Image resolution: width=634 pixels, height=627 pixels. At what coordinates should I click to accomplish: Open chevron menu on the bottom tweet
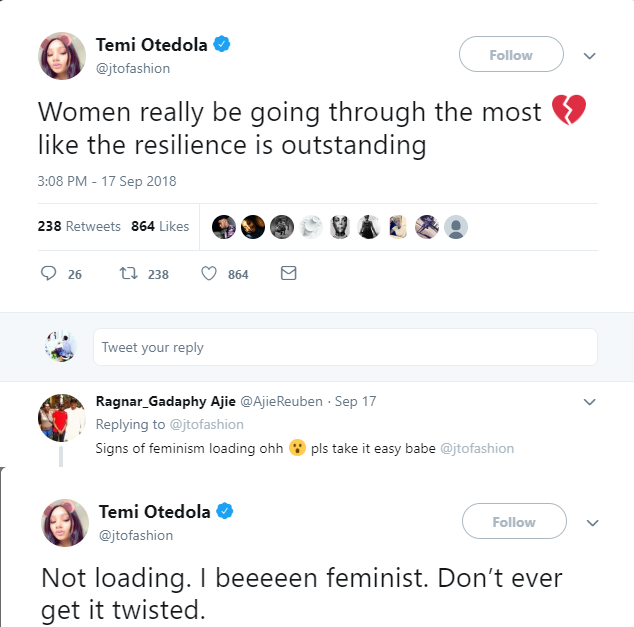coord(592,523)
